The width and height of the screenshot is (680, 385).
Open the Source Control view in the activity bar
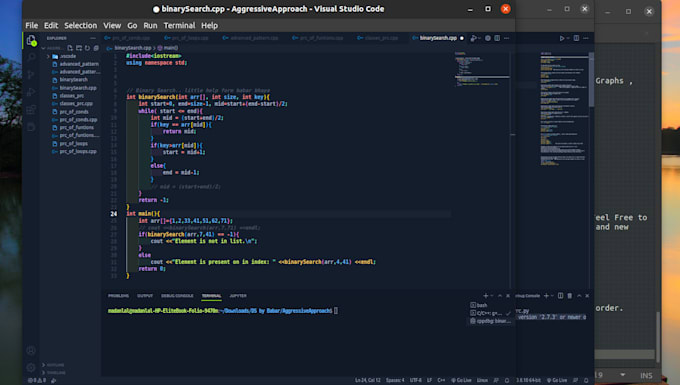31,75
